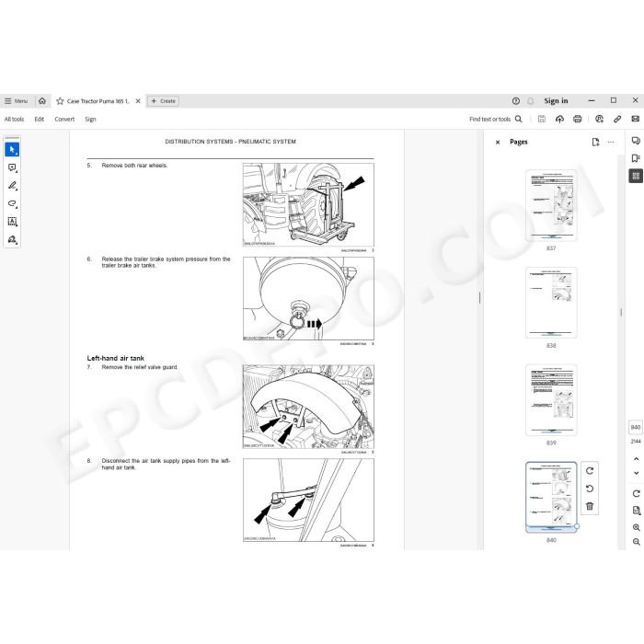Screen dimensions: 644x644
Task: Click the 'Remove both rear wheels' text
Action: point(134,166)
